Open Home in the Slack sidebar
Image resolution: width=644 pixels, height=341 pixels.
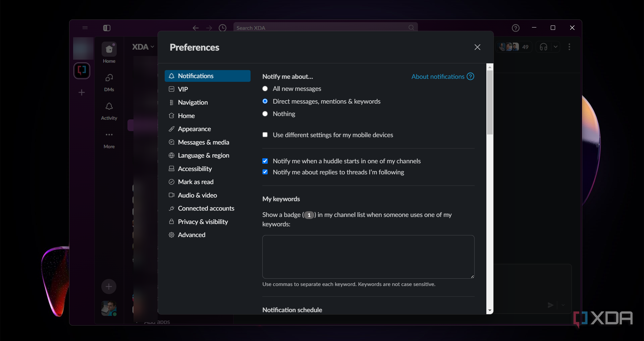(x=109, y=53)
